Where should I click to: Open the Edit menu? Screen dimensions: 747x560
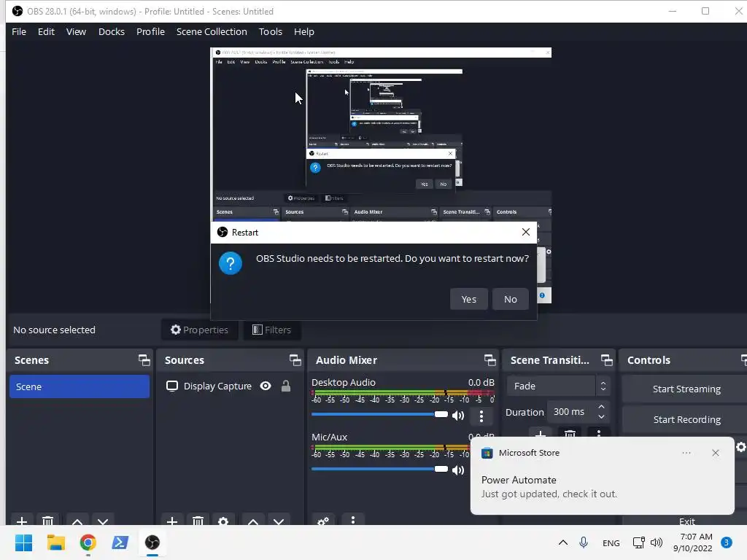pos(46,31)
